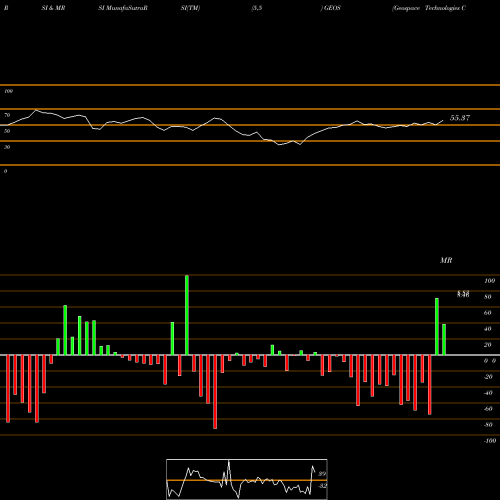
Task: Click the RSI line peak near level 70
Action: coord(36,110)
